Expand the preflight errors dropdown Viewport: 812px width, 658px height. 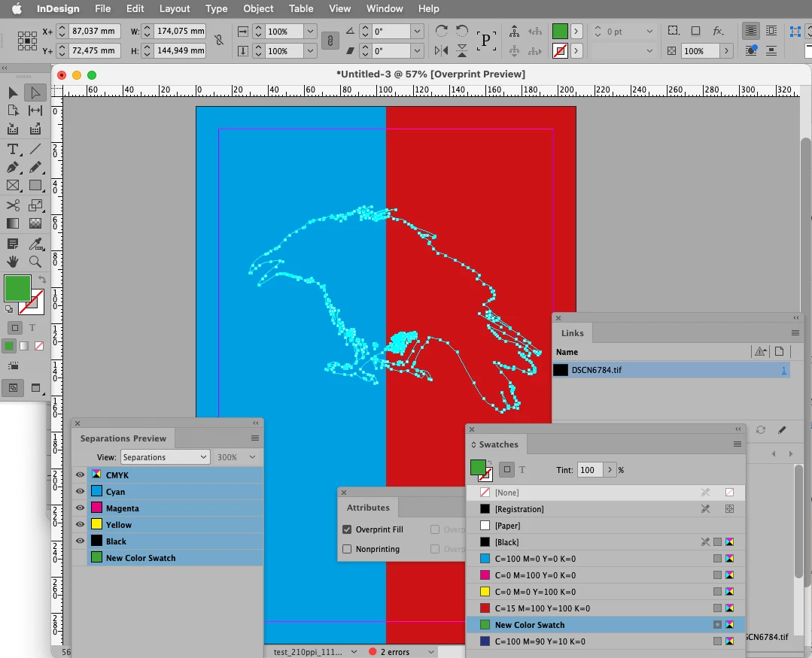[431, 652]
